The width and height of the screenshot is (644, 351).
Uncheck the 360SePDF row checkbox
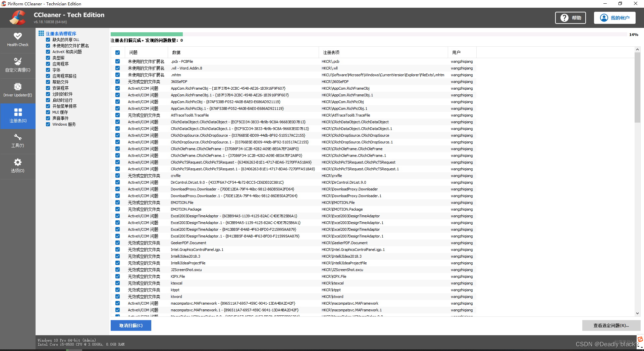(x=117, y=82)
